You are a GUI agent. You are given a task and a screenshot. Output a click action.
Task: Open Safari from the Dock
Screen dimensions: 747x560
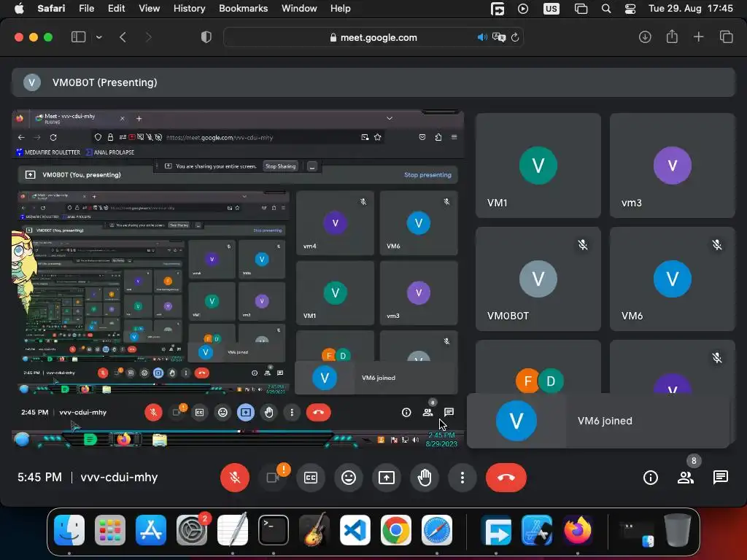point(437,530)
